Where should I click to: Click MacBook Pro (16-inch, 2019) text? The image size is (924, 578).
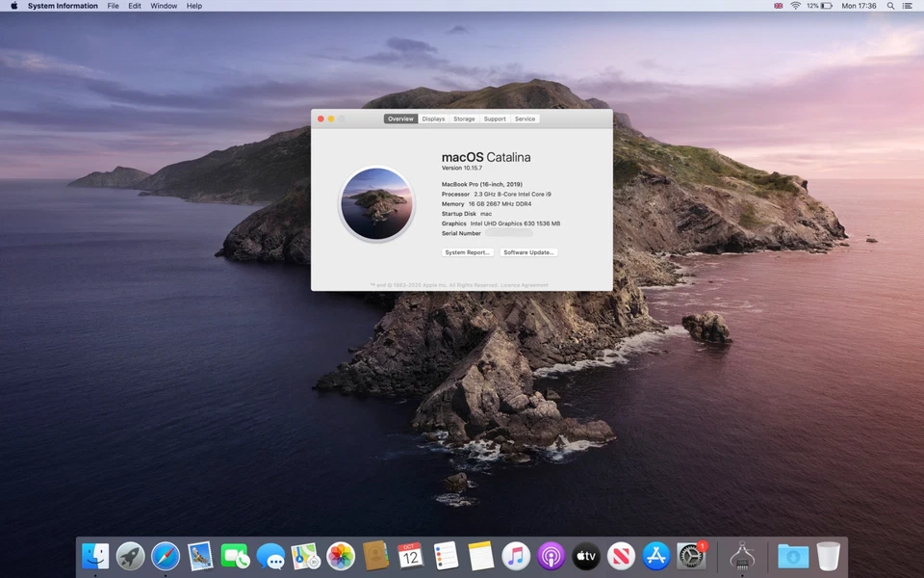[x=481, y=184]
